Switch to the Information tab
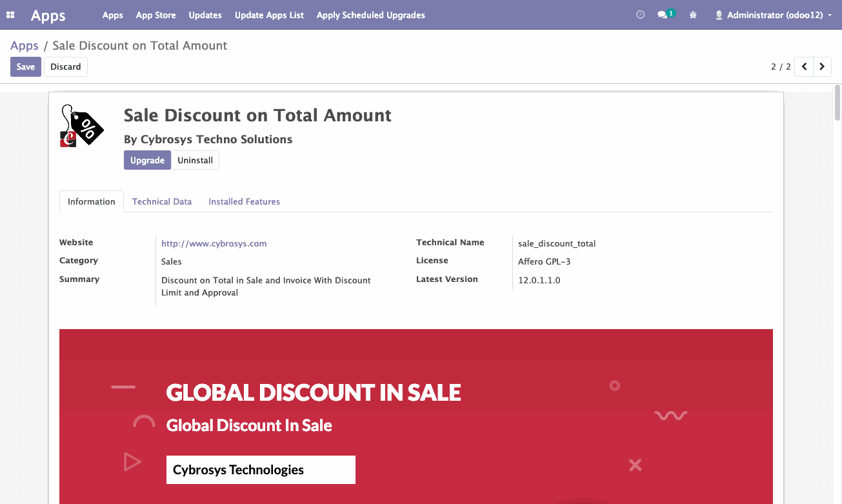Viewport: 842px width, 504px height. 92,201
